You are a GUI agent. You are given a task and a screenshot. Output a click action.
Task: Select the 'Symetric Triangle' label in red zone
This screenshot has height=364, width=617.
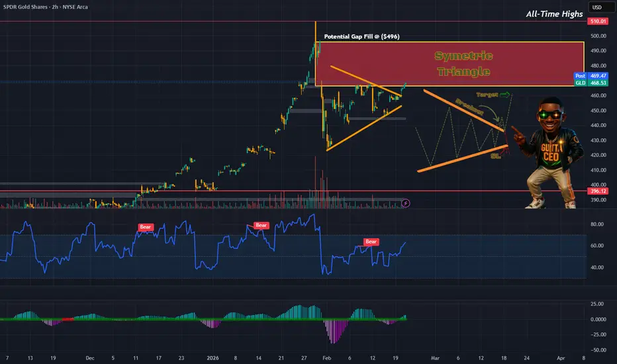pyautogui.click(x=463, y=64)
